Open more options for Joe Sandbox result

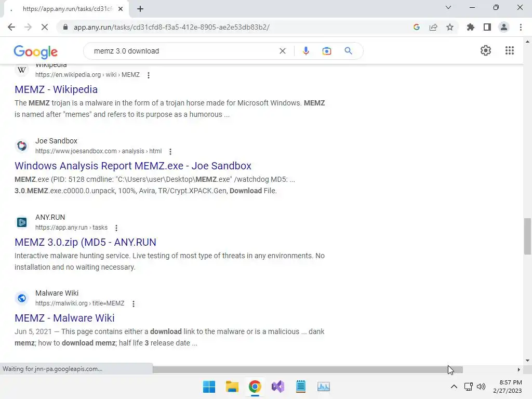click(170, 151)
